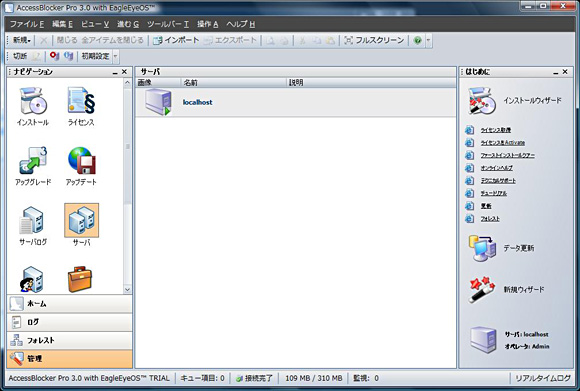This screenshot has height=391, width=580.
Task: Click the エクスポート toolbar button
Action: pyautogui.click(x=230, y=40)
